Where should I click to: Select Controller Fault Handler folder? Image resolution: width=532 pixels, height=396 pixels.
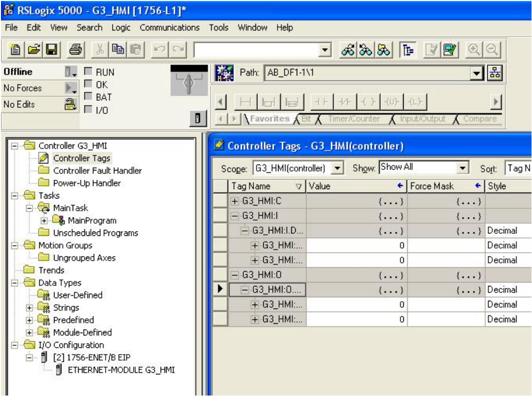click(x=97, y=170)
